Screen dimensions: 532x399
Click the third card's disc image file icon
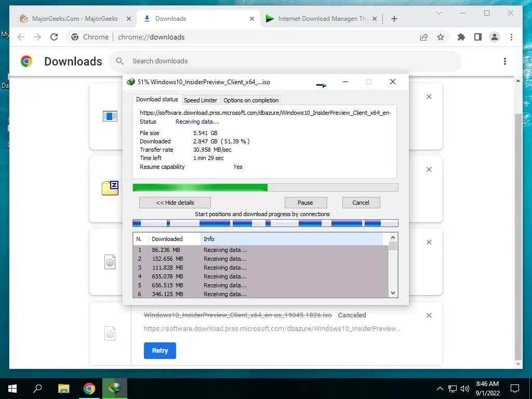pyautogui.click(x=110, y=262)
